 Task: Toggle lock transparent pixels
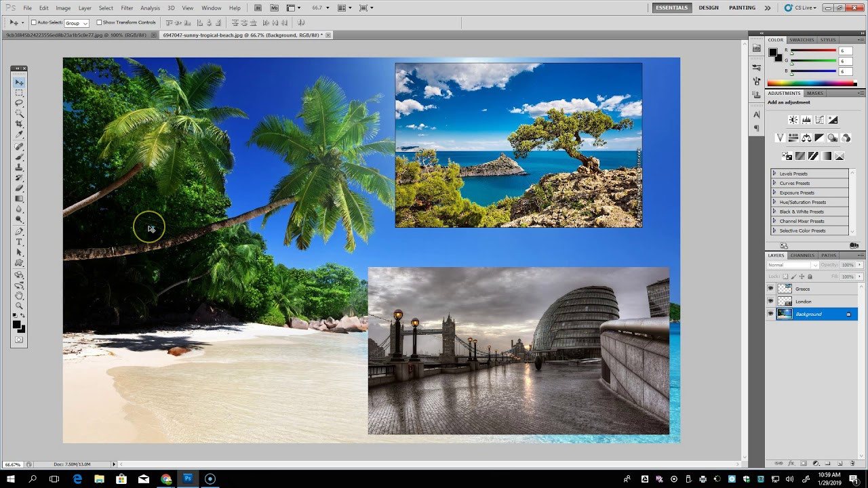coord(785,277)
